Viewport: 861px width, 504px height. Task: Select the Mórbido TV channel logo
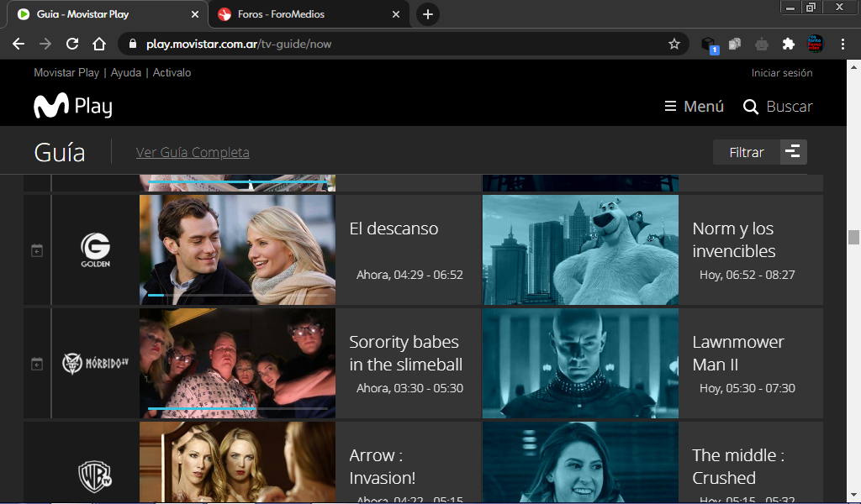coord(96,363)
